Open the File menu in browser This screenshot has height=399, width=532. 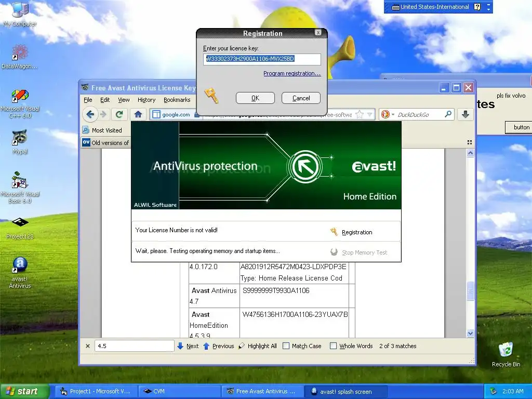88,100
